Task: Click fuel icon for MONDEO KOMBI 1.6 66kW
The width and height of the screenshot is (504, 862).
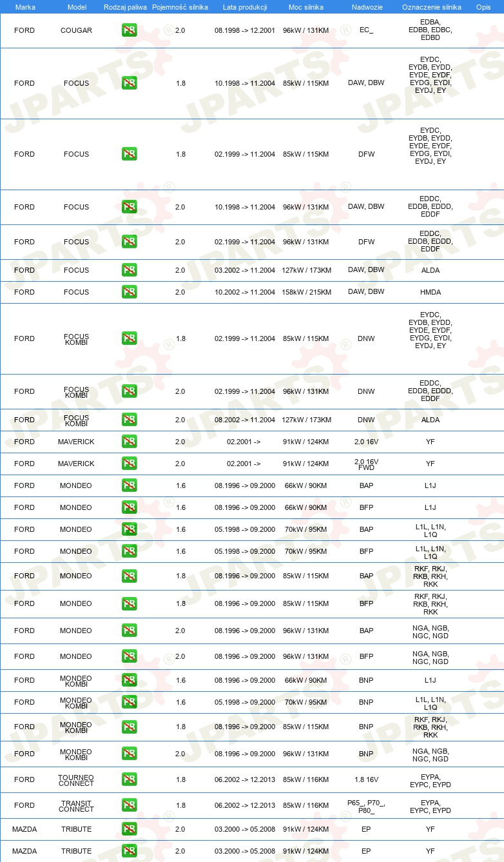Action: click(130, 680)
